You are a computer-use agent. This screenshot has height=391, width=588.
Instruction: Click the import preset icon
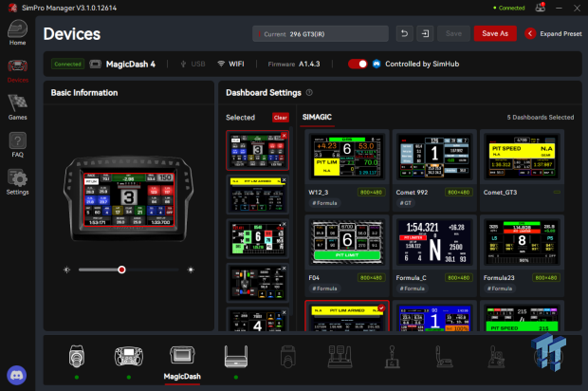pos(425,34)
